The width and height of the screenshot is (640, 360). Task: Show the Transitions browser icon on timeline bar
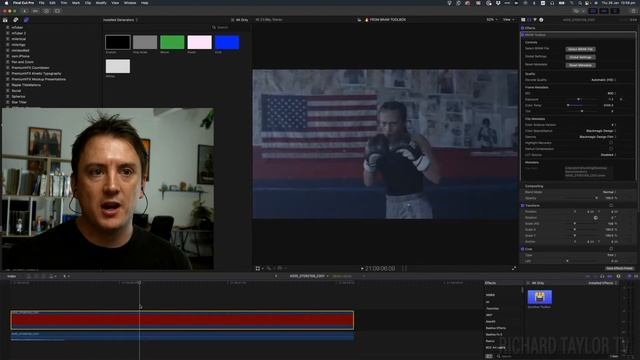pyautogui.click(x=636, y=276)
